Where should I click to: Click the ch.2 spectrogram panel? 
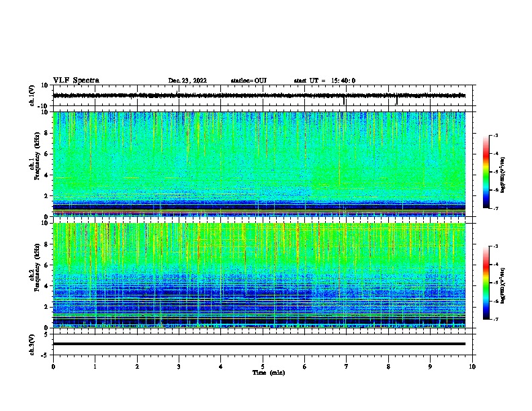point(259,275)
